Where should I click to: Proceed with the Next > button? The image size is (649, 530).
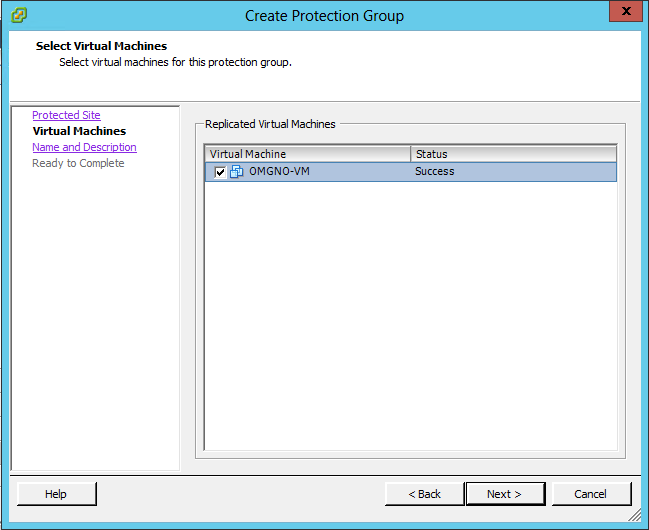coord(505,494)
